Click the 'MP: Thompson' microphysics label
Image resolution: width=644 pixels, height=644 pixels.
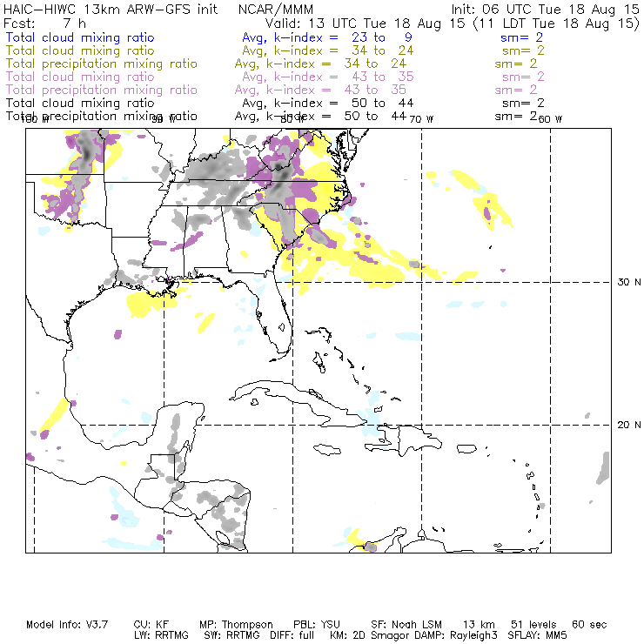(x=236, y=625)
